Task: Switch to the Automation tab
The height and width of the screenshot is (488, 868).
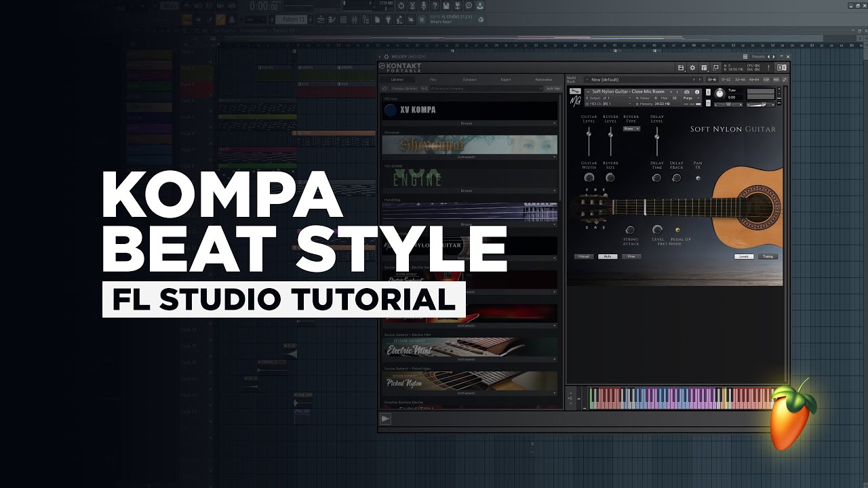Action: (x=544, y=80)
